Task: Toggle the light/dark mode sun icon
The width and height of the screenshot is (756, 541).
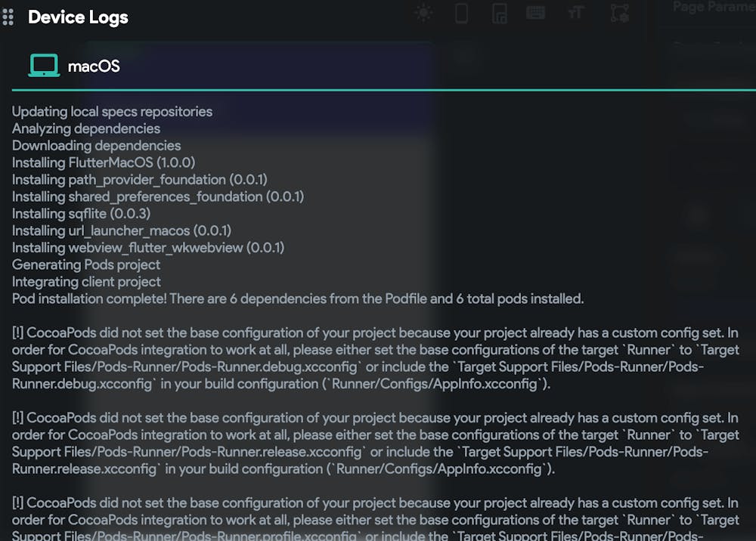Action: (423, 13)
